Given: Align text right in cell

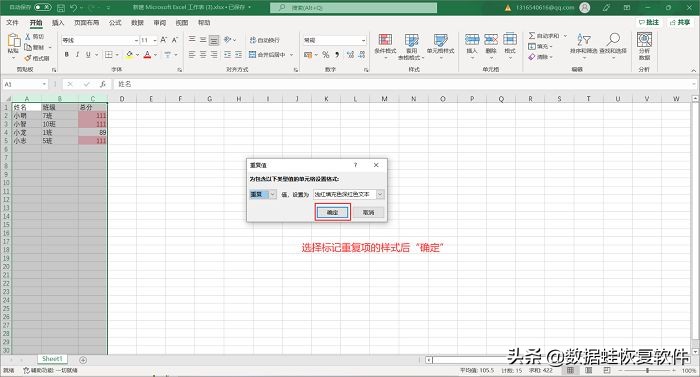Looking at the screenshot, I should pyautogui.click(x=214, y=54).
